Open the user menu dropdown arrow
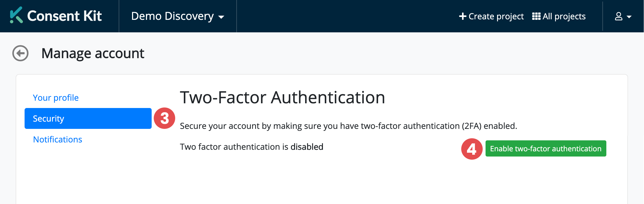Viewport: 644px width, 204px height. pyautogui.click(x=629, y=17)
